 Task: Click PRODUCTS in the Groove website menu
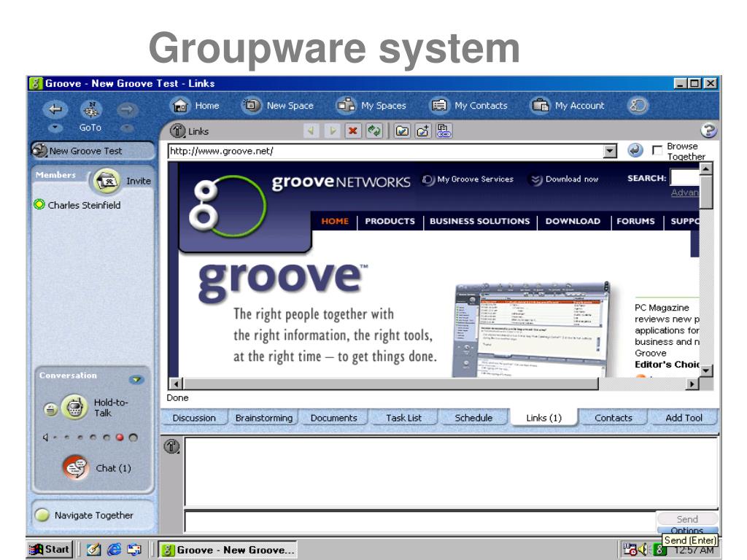(x=390, y=221)
